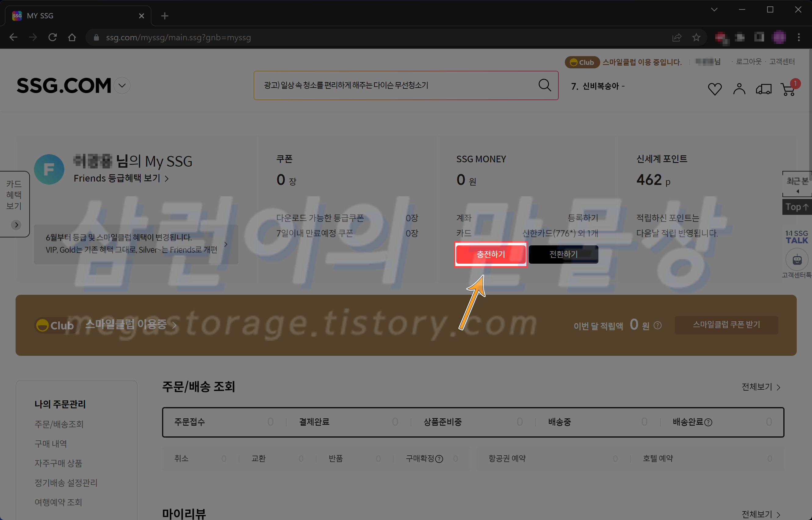Screen dimensions: 812x520
Task: Expand the 카드 혜택 보기 side panel arrow
Action: coord(16,225)
